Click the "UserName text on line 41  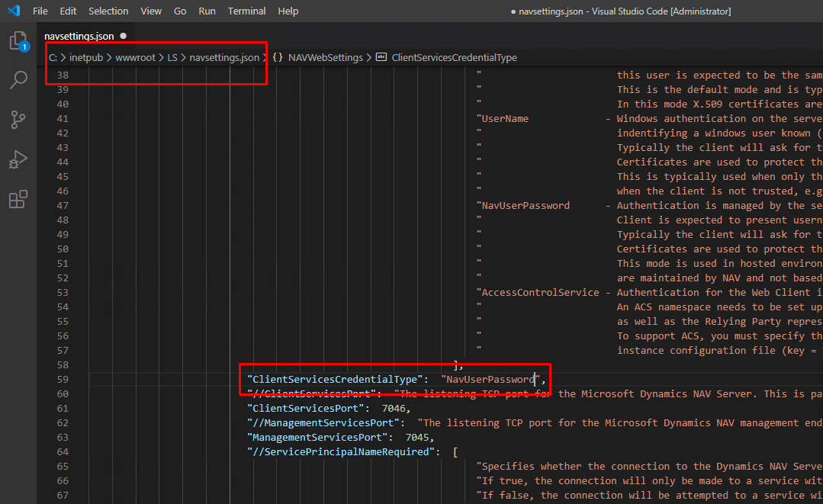point(503,118)
